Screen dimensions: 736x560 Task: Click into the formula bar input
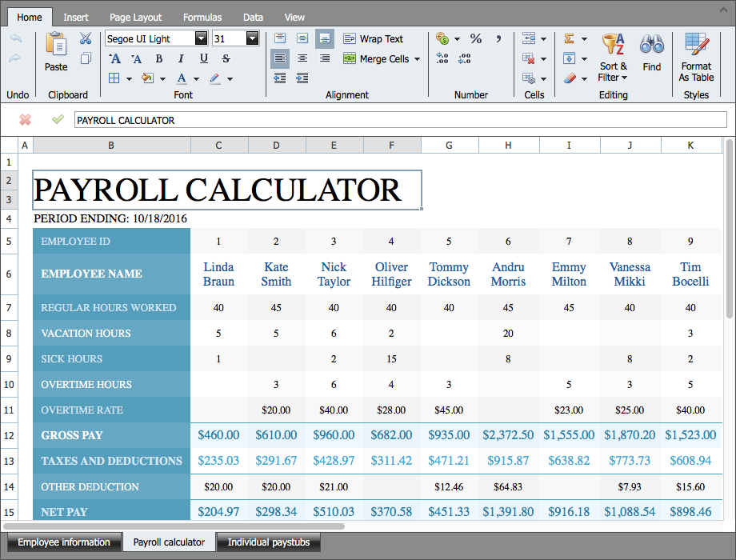(400, 120)
